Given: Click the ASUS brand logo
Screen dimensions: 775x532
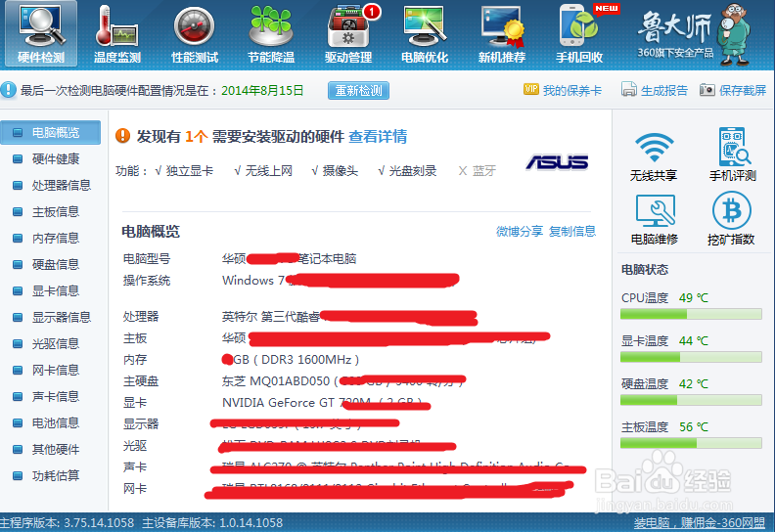Looking at the screenshot, I should click(x=557, y=162).
